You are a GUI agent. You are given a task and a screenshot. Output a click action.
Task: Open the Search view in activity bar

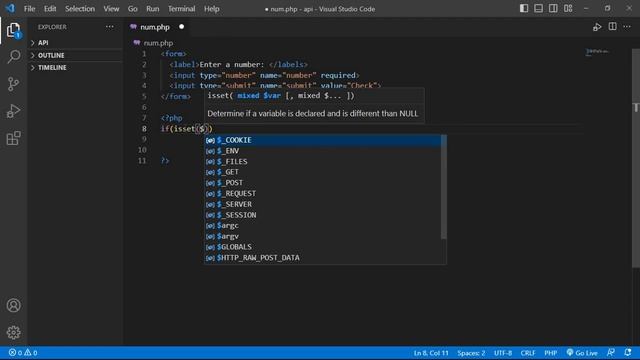click(13, 57)
